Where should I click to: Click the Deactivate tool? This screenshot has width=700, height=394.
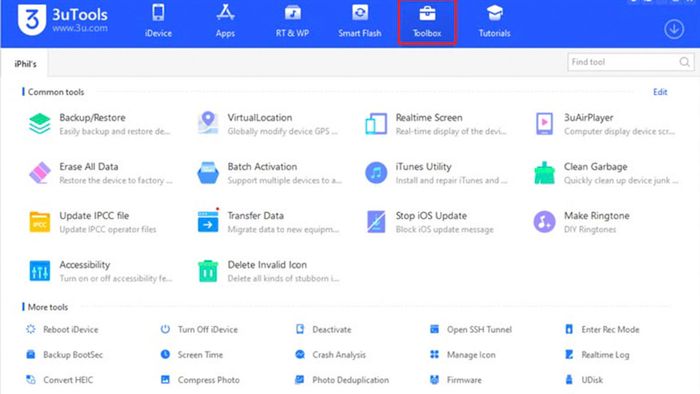[323, 329]
